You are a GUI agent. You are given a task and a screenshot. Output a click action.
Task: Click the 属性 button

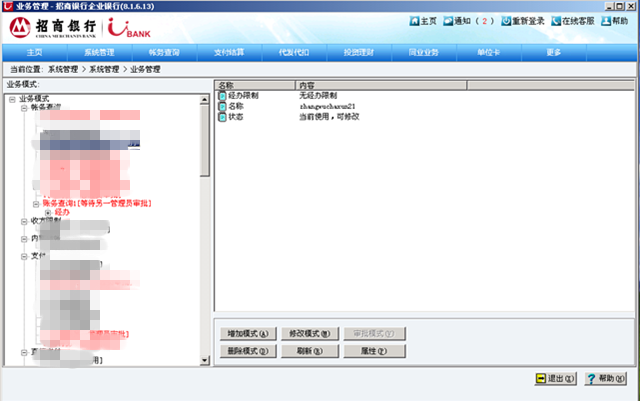[374, 351]
